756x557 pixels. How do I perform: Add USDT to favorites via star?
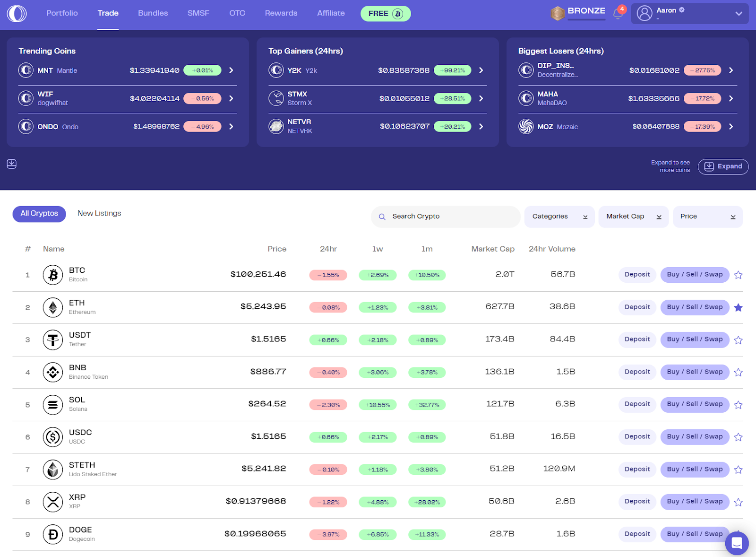(x=738, y=340)
